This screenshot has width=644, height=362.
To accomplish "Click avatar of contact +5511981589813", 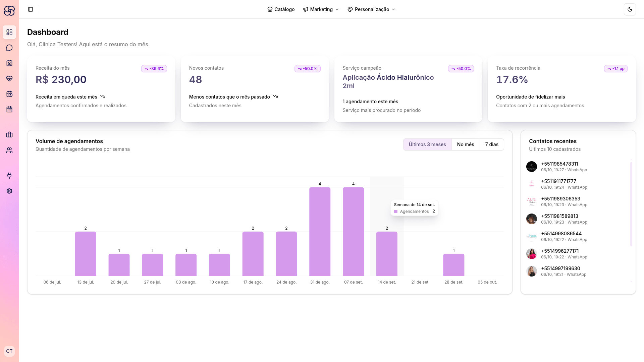I will click(x=532, y=219).
